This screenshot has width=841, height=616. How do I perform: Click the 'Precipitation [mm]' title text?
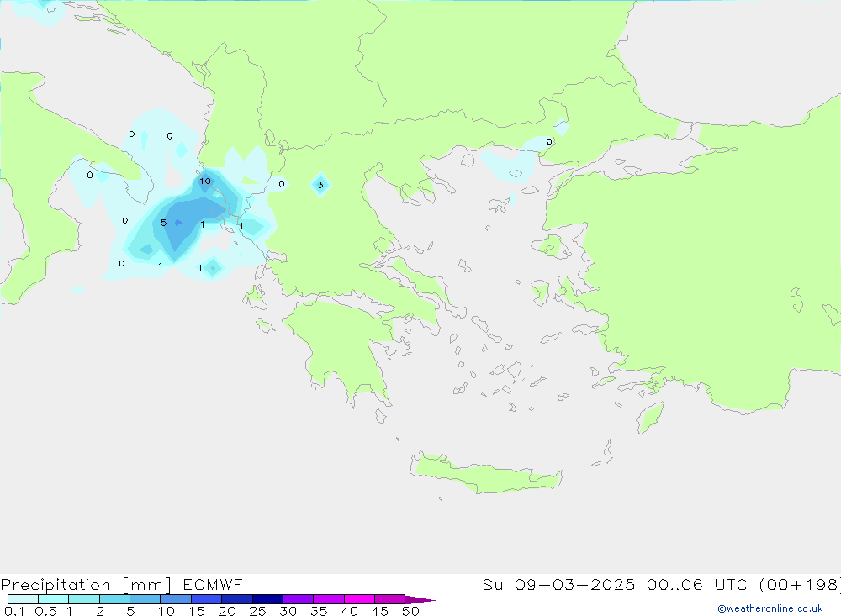(x=86, y=585)
